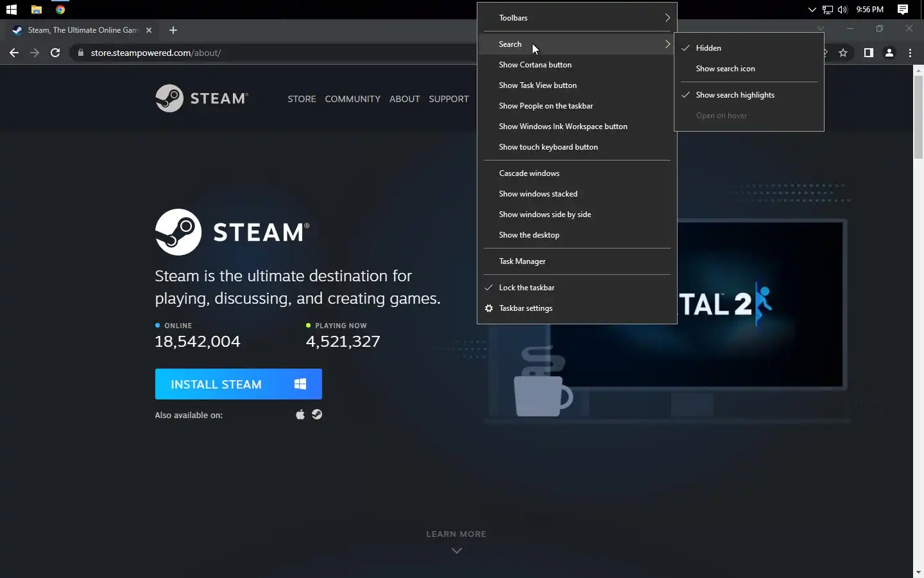The image size is (924, 578).
Task: Open the ABOUT navigation link
Action: click(404, 99)
